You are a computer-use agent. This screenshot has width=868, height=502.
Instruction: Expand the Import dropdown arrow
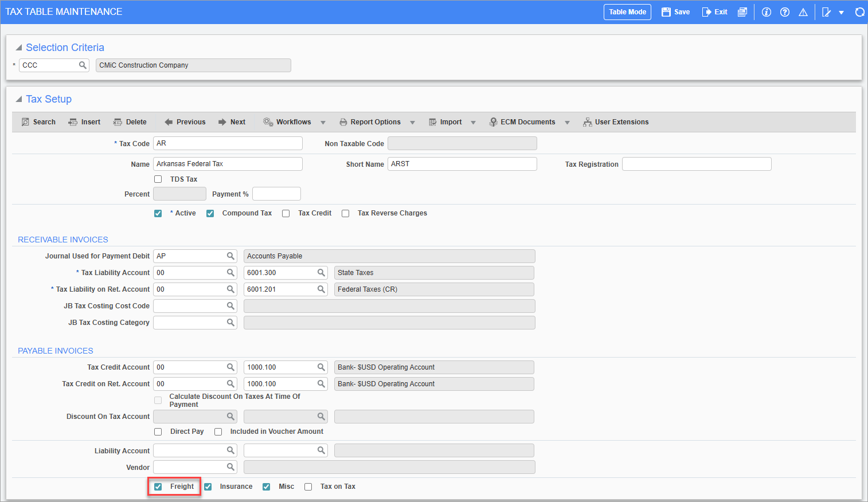point(473,123)
